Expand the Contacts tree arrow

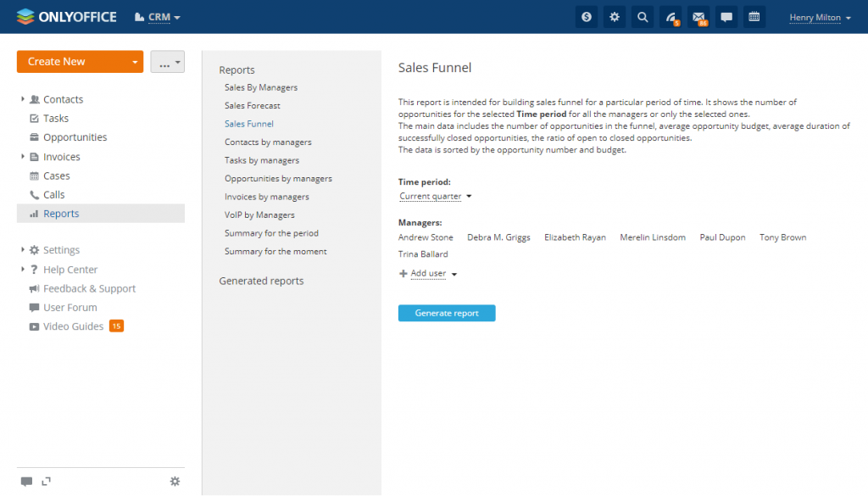23,99
